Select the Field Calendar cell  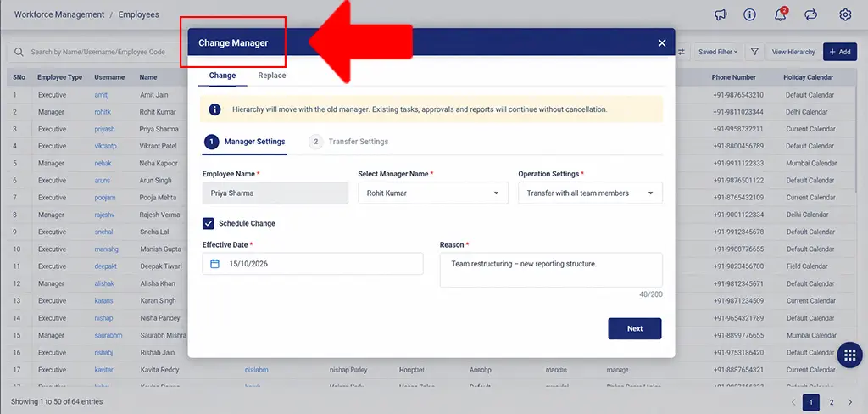pyautogui.click(x=807, y=266)
